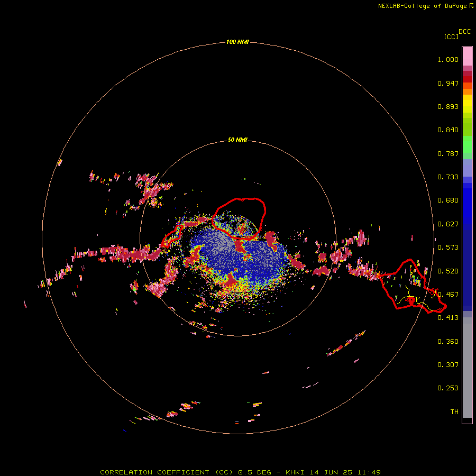476x476 pixels.
Task: Click the 50 NMI range ring label
Action: [237, 140]
